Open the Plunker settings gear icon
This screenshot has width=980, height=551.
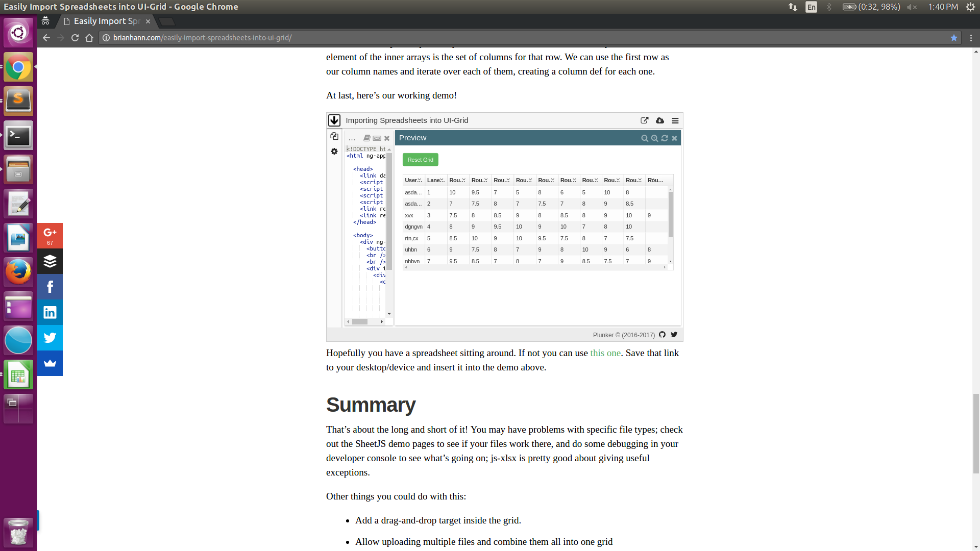coord(334,152)
